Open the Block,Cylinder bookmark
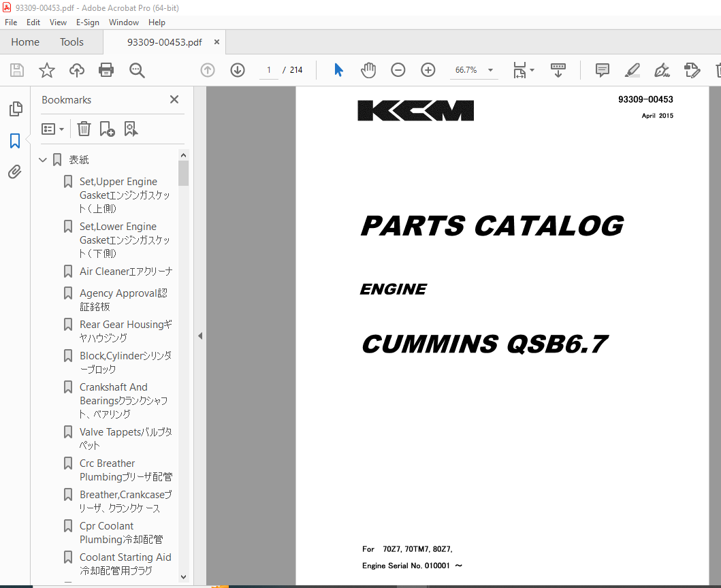 [x=125, y=362]
